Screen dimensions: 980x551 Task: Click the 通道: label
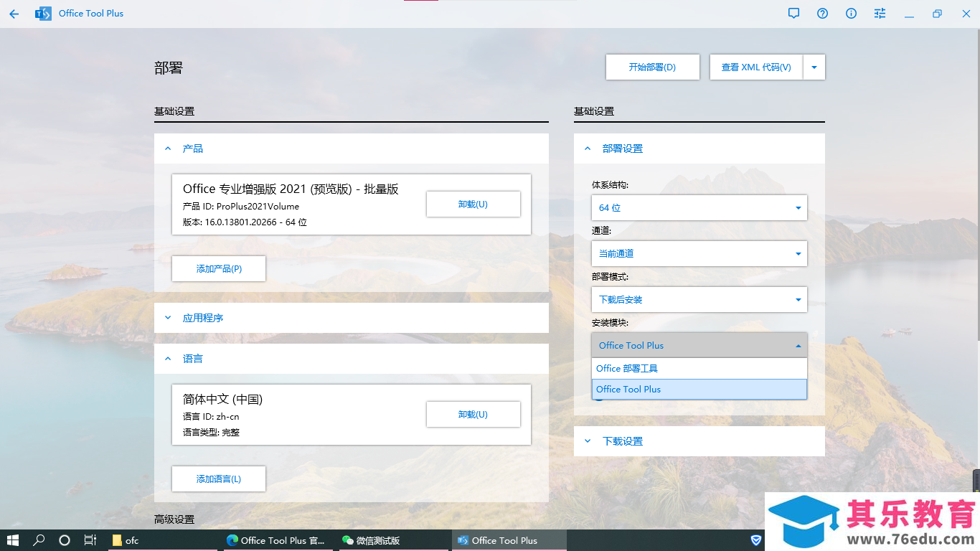coord(601,231)
